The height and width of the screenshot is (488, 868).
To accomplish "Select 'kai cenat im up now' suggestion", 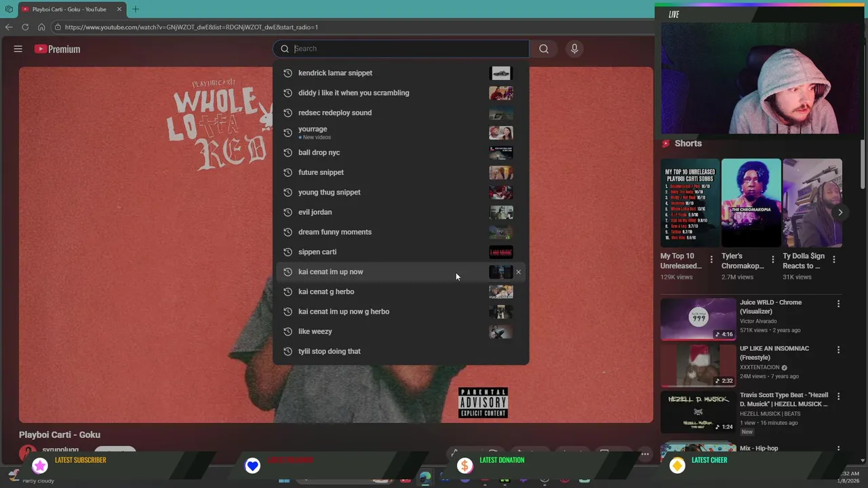I will [x=401, y=272].
